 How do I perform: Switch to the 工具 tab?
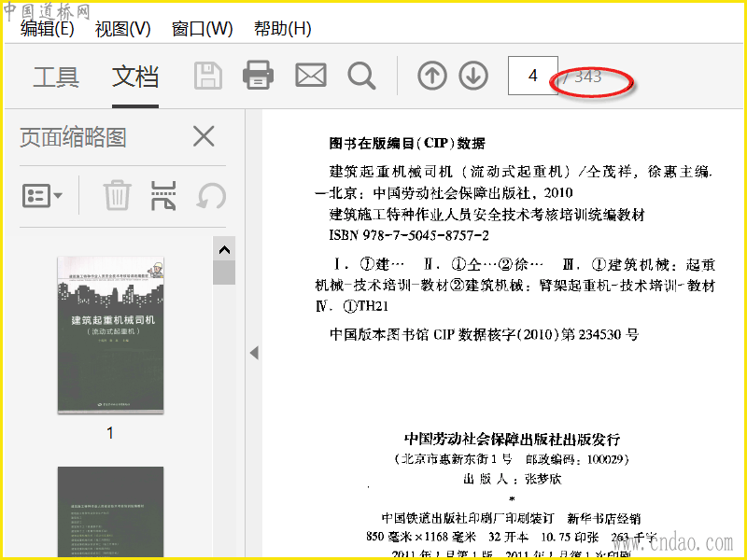coord(56,77)
